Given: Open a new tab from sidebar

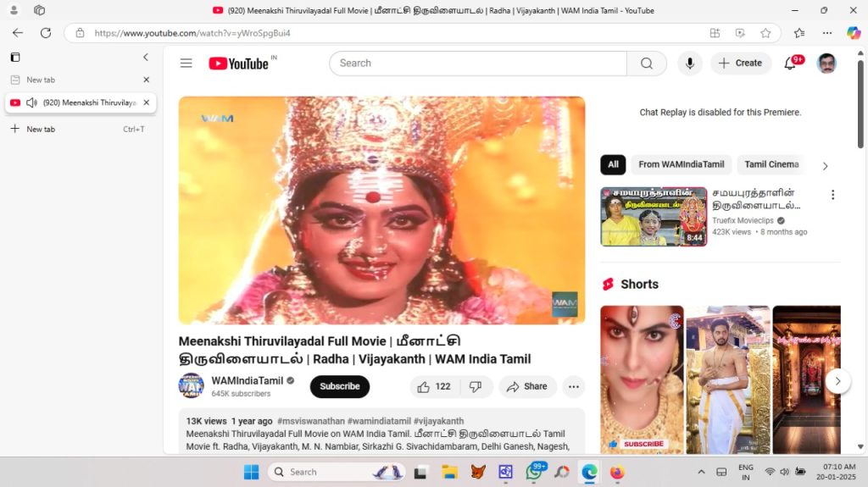Looking at the screenshot, I should coord(81,129).
